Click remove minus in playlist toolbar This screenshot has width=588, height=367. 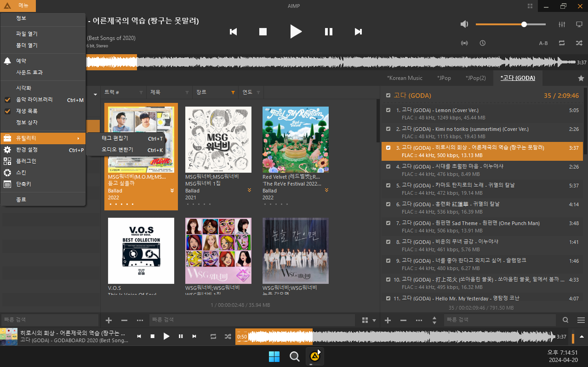[403, 320]
